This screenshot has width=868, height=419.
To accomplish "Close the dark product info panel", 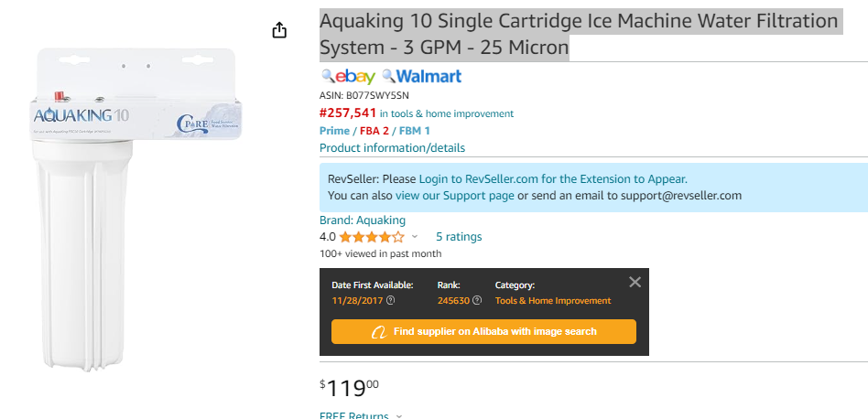I will click(635, 283).
